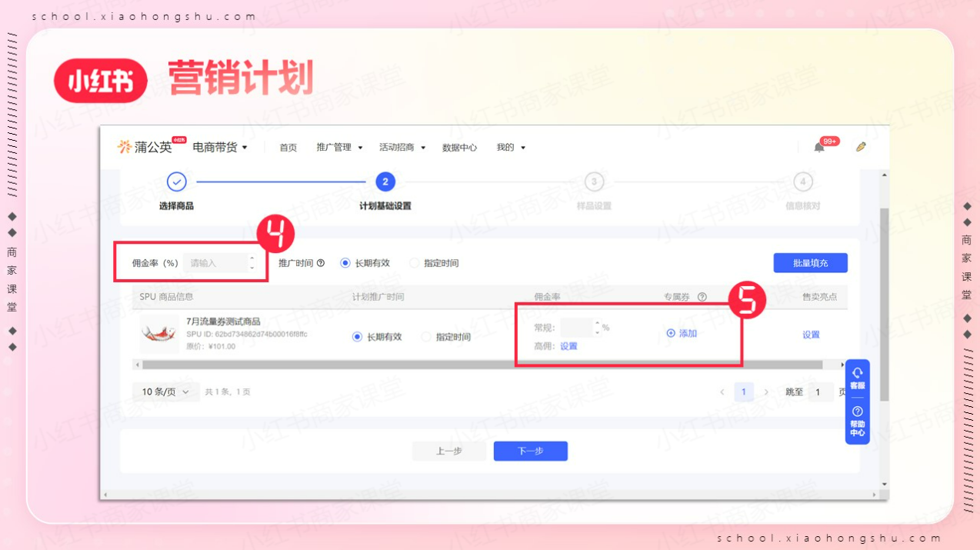Open 帮助中心 help center widget

tap(857, 423)
